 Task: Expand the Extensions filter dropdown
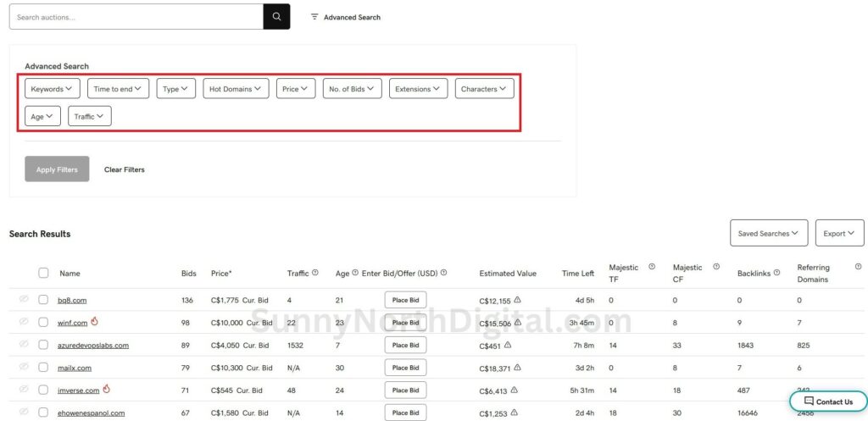click(418, 89)
